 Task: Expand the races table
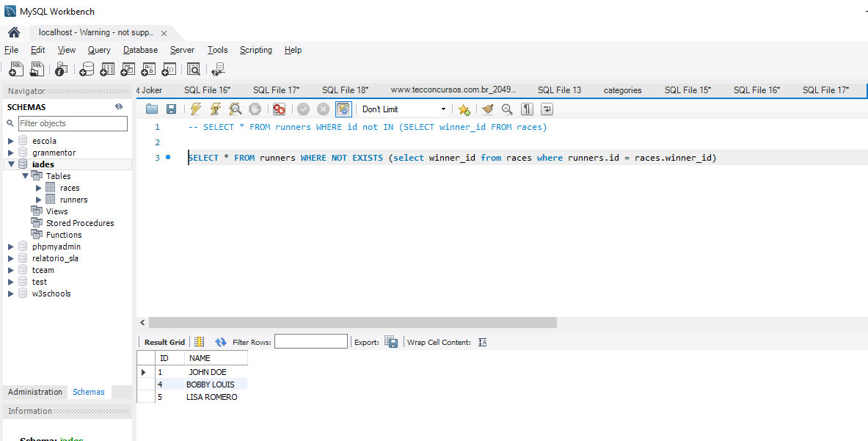(x=39, y=188)
